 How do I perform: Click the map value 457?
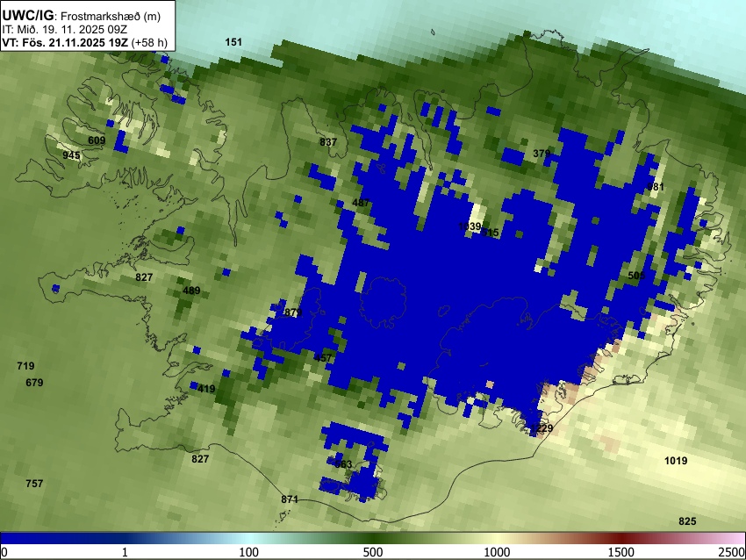pyautogui.click(x=323, y=358)
